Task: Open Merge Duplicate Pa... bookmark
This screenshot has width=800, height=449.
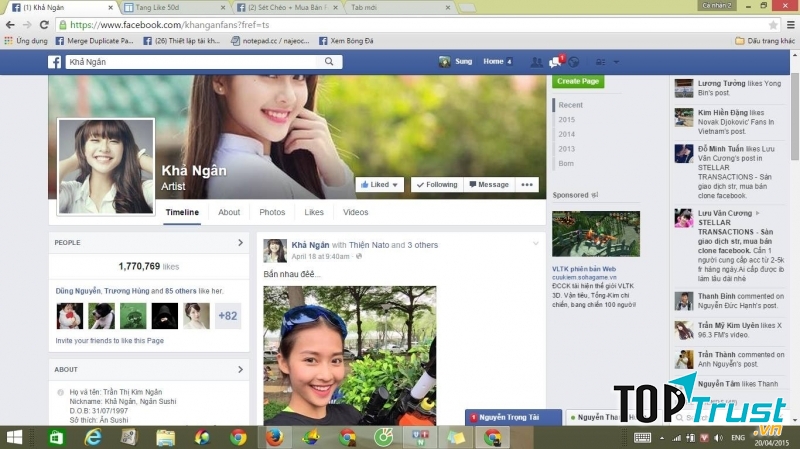Action: coord(94,41)
